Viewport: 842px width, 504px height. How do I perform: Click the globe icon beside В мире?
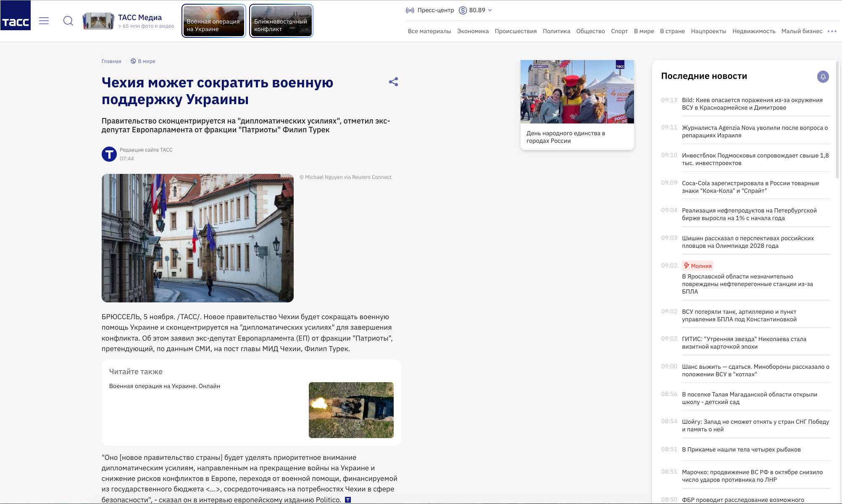[x=133, y=61]
